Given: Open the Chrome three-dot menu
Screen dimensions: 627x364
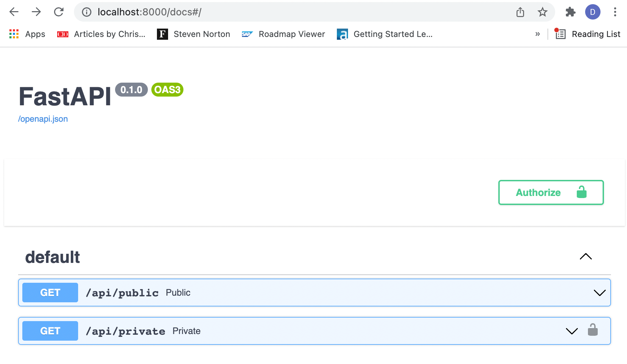Looking at the screenshot, I should (615, 12).
